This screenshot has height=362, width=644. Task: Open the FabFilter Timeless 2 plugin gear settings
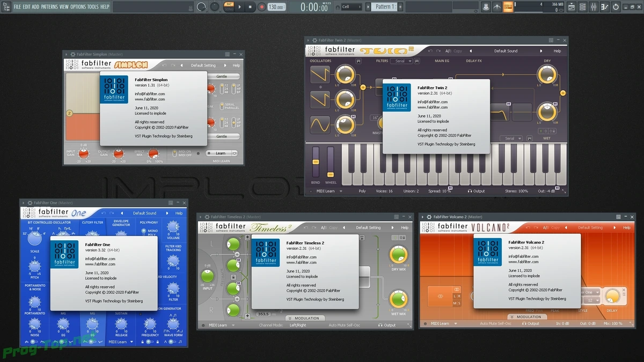206,217
